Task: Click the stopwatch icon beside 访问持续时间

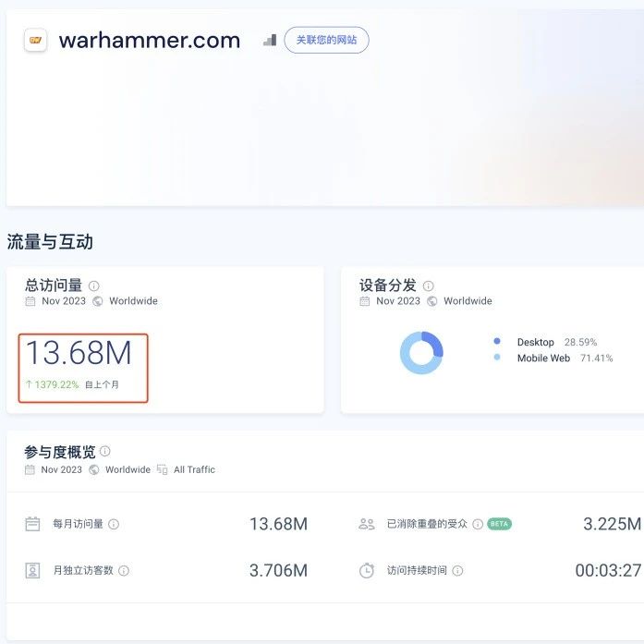Action: [x=367, y=570]
